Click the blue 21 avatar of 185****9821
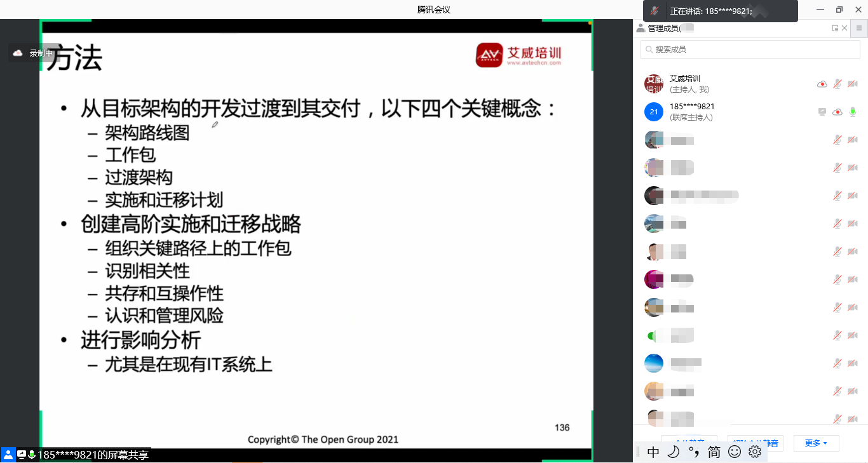Image resolution: width=868 pixels, height=463 pixels. 654,112
